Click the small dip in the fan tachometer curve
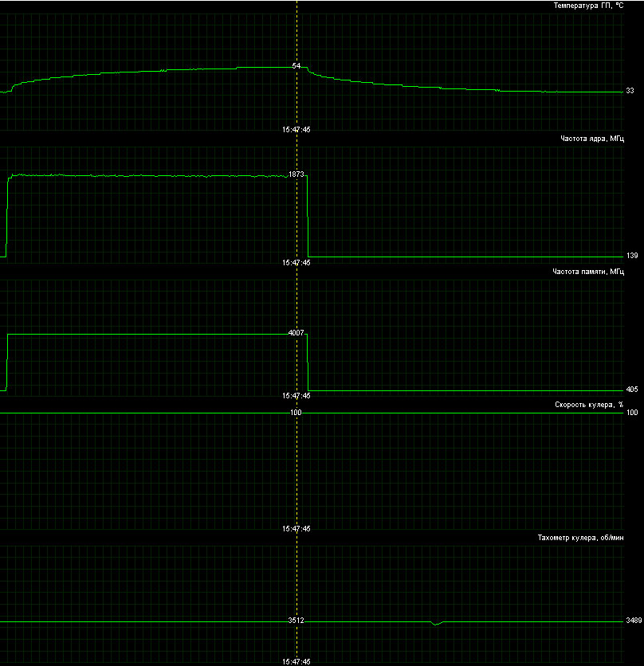This screenshot has height=666, width=644. 436,623
